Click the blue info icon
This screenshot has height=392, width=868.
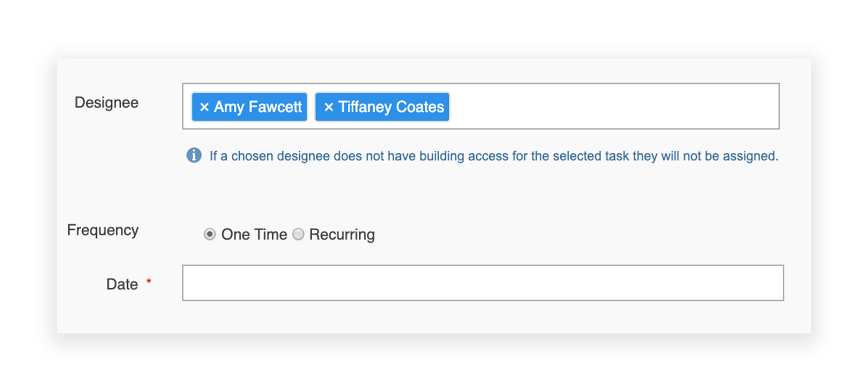[194, 155]
